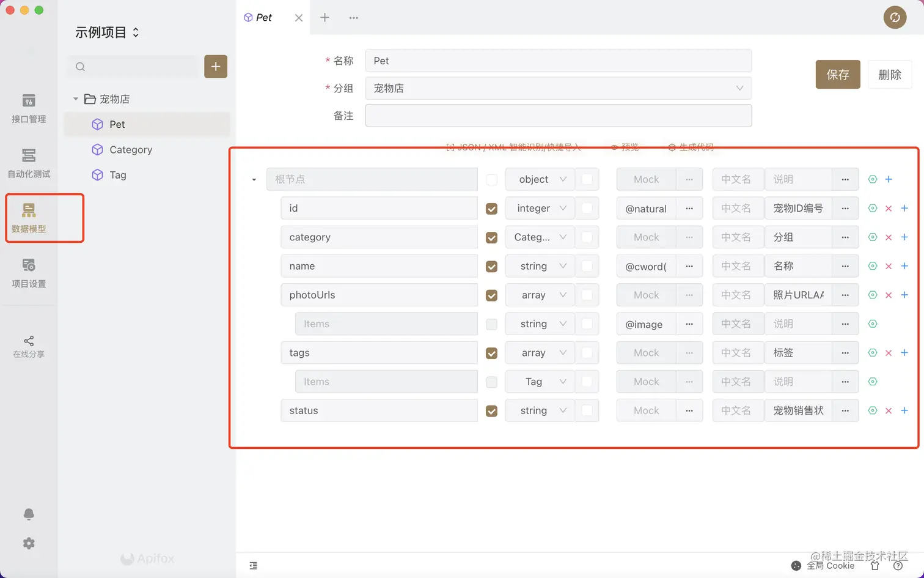Viewport: 924px width, 578px height.
Task: Open tab options ellipsis menu
Action: click(x=354, y=18)
